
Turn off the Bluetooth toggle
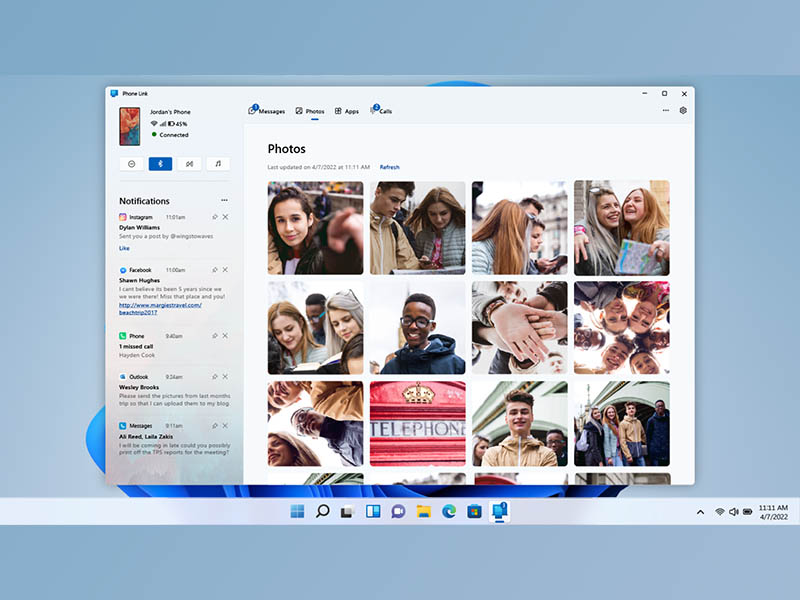pos(160,164)
